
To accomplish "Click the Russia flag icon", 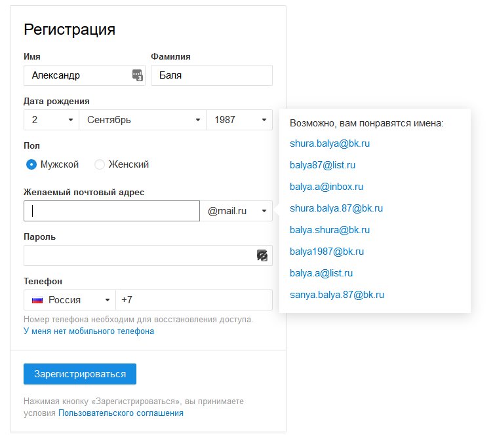I will 37,300.
